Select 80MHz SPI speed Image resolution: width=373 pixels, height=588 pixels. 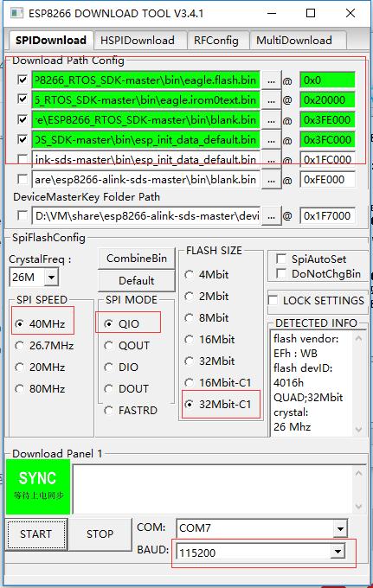click(x=40, y=389)
